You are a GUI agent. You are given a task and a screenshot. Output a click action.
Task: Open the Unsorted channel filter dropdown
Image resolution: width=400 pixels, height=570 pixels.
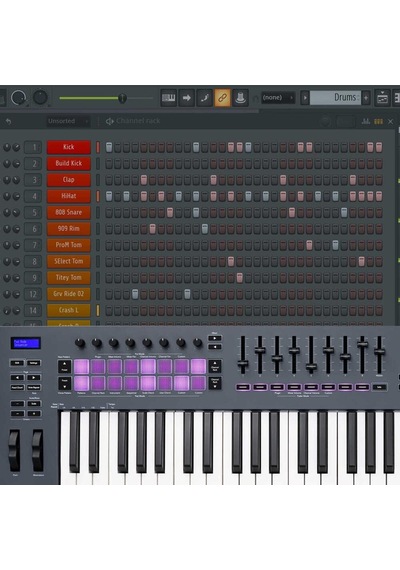pos(68,121)
